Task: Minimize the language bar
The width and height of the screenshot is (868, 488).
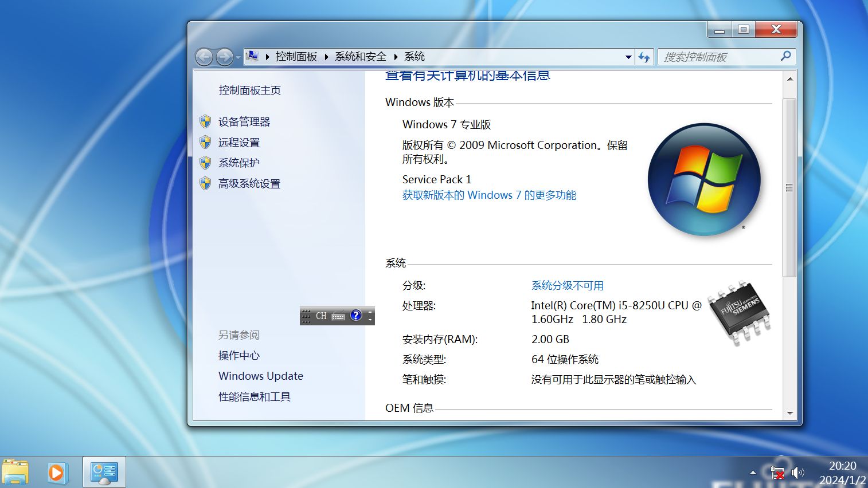Action: click(x=370, y=312)
